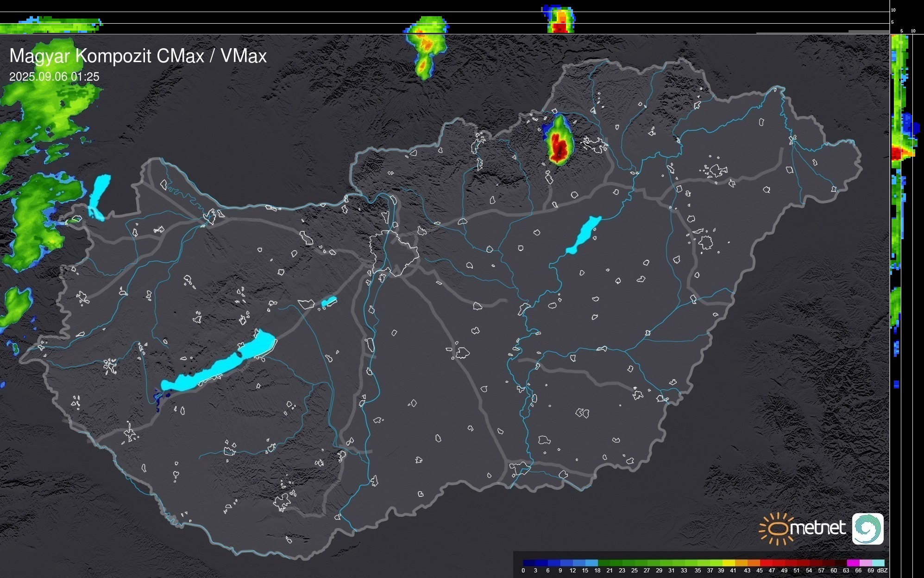This screenshot has height=578, width=924.
Task: Click the metnet wordmark text
Action: [817, 528]
